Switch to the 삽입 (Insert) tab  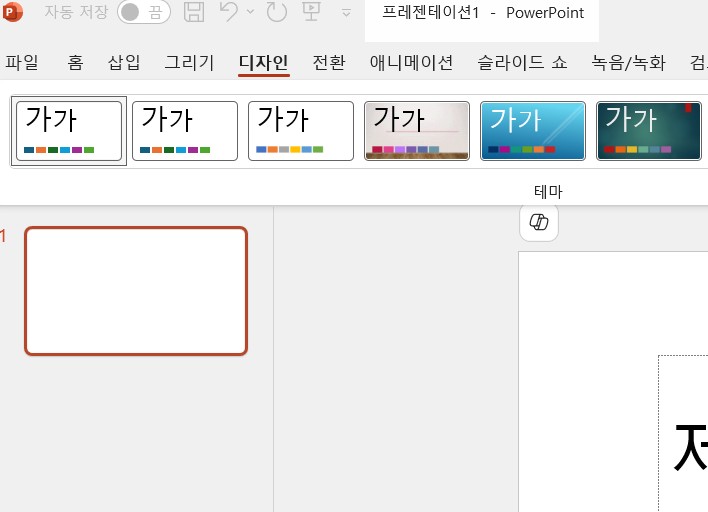coord(124,62)
